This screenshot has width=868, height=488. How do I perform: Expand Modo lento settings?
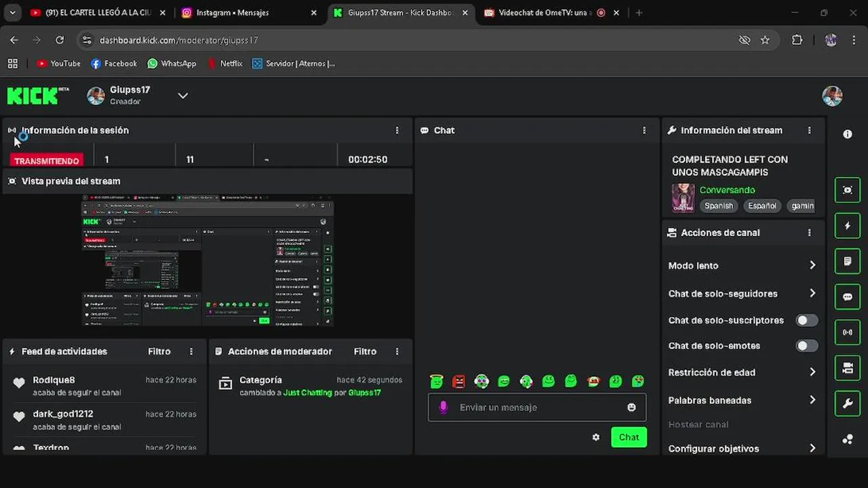(x=743, y=266)
